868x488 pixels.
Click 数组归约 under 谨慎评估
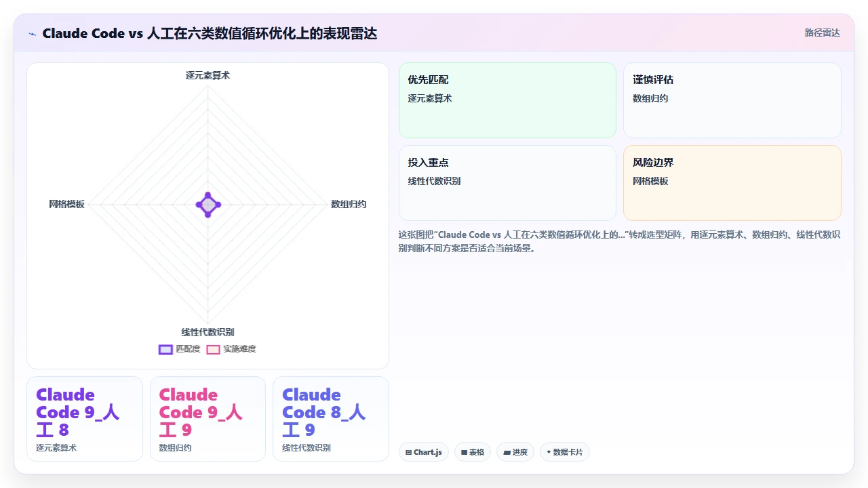coord(650,98)
